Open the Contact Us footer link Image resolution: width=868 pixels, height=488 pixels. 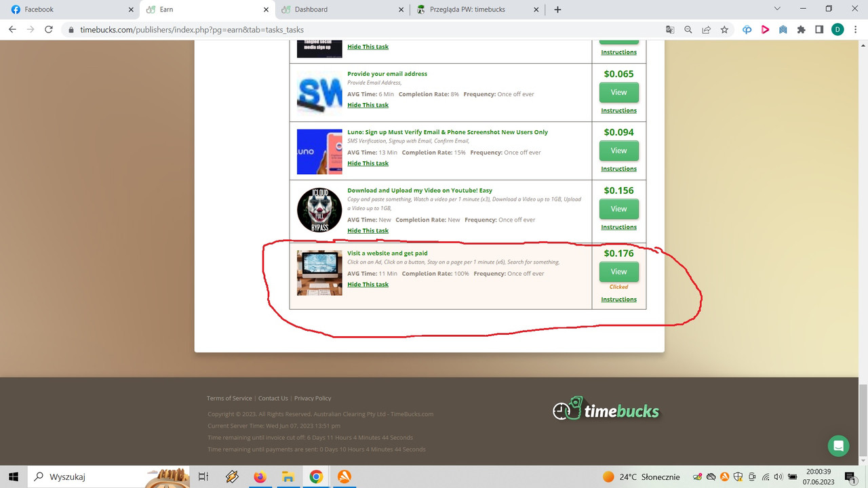273,399
